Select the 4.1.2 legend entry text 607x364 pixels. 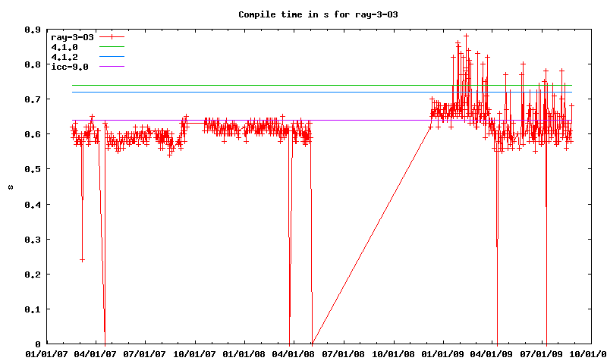[x=64, y=57]
